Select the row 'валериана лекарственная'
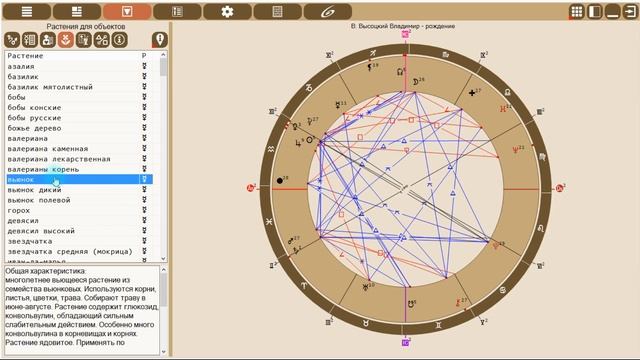 tap(80, 159)
